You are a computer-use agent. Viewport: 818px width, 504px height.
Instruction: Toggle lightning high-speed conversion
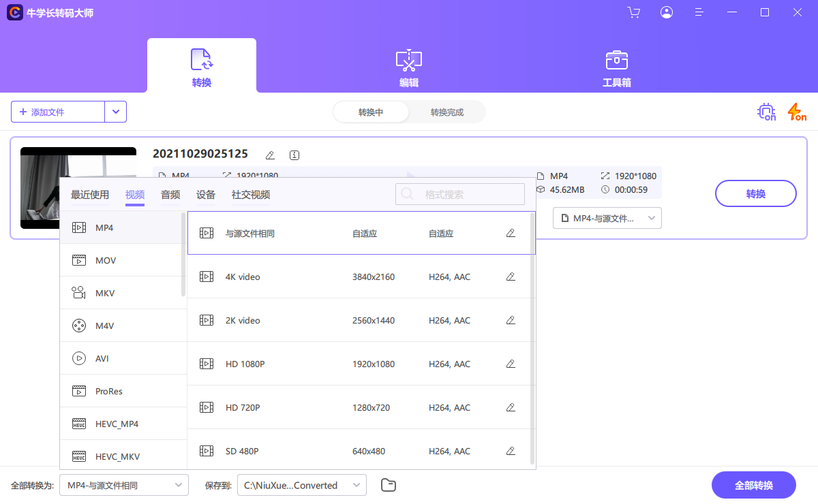click(x=797, y=112)
